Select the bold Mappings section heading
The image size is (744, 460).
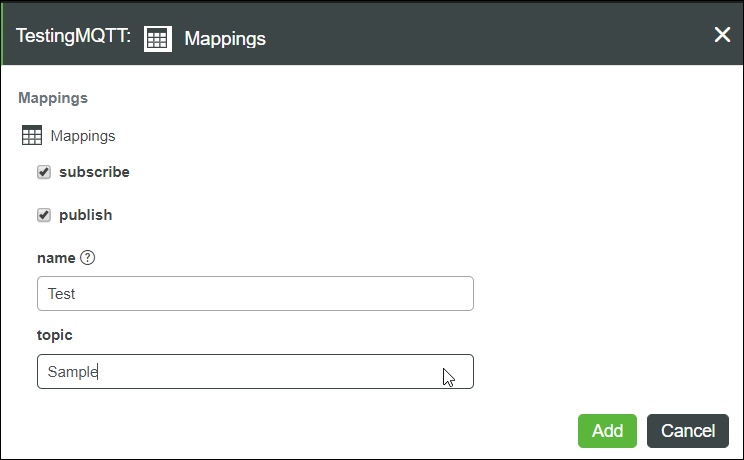click(53, 98)
